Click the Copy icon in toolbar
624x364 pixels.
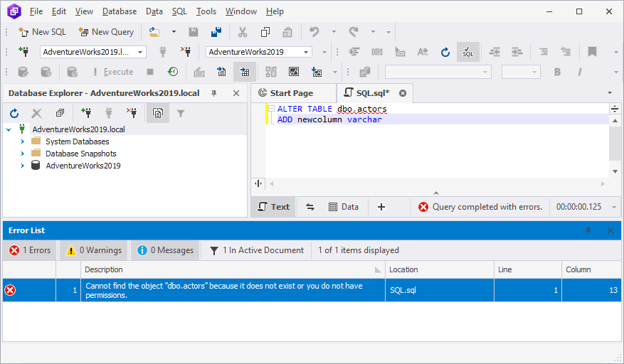tap(265, 32)
